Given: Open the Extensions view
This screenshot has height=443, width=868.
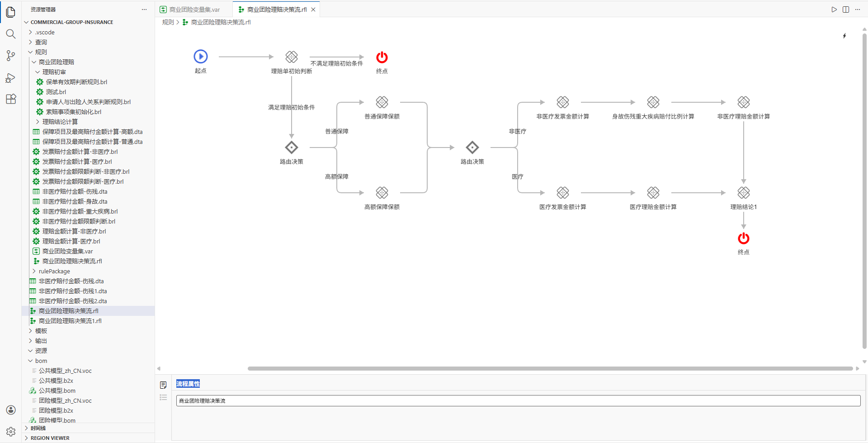Looking at the screenshot, I should [11, 99].
